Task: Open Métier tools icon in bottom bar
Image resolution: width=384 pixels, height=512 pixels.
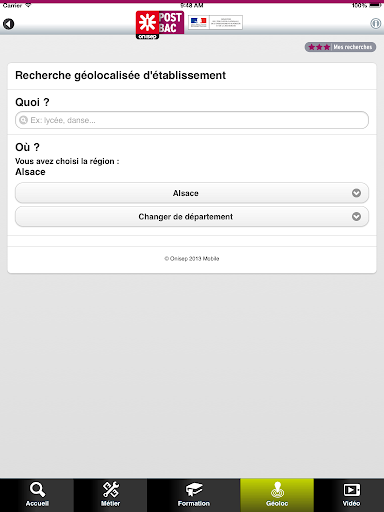Action: (x=110, y=489)
